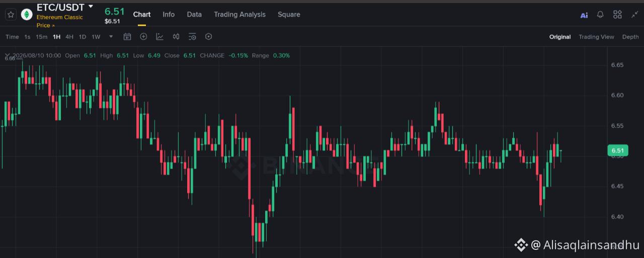Image resolution: width=644 pixels, height=258 pixels.
Task: Click the CHANGE -0.15% value
Action: [x=238, y=55]
